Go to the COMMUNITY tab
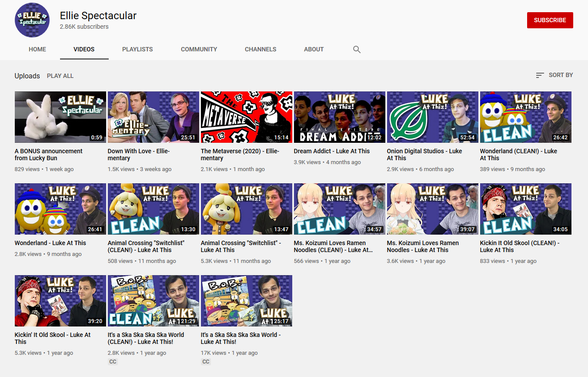The height and width of the screenshot is (377, 588). (x=199, y=49)
